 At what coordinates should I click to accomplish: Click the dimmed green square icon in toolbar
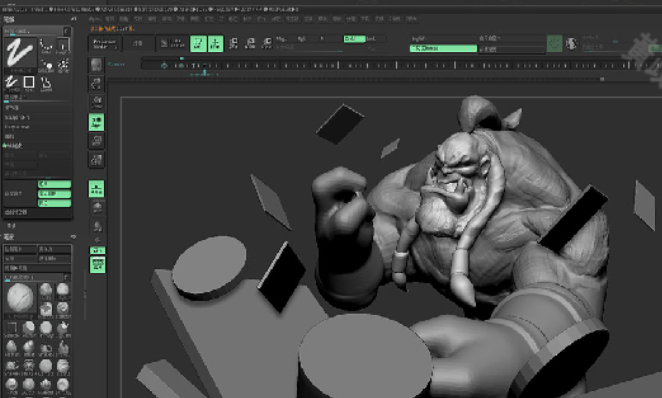click(x=554, y=43)
